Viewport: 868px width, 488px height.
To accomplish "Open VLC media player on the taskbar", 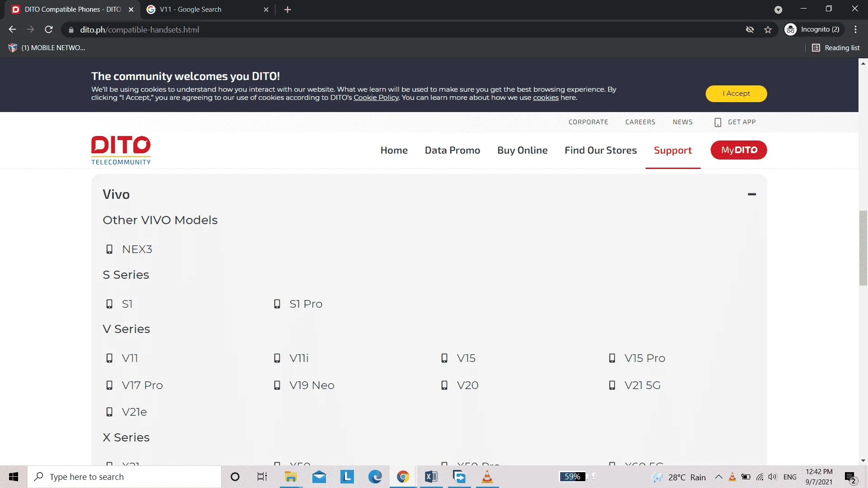I will coord(487,477).
